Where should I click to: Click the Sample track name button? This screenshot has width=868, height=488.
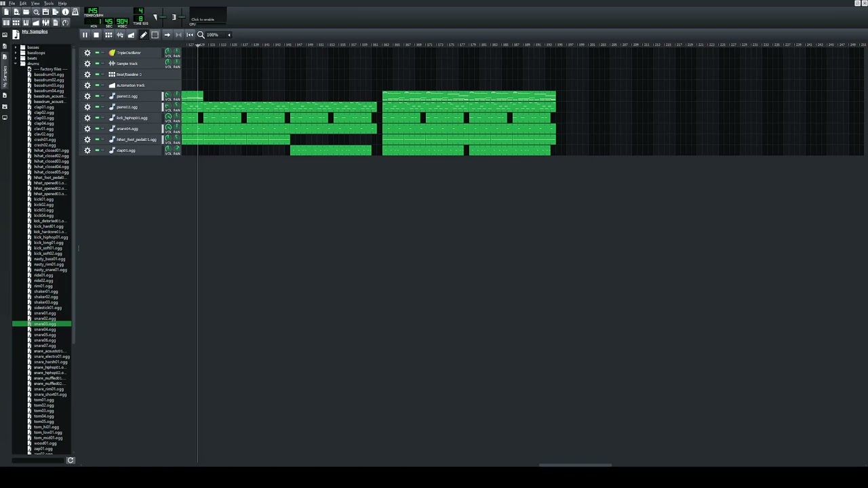click(134, 64)
